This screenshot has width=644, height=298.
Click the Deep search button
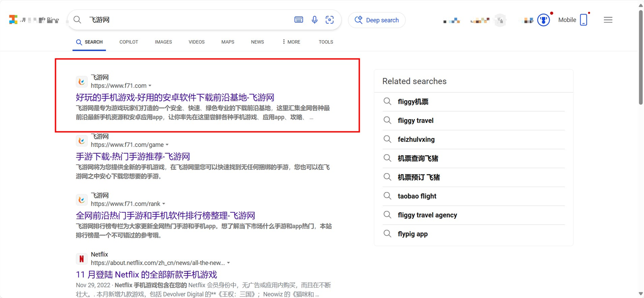pyautogui.click(x=377, y=20)
